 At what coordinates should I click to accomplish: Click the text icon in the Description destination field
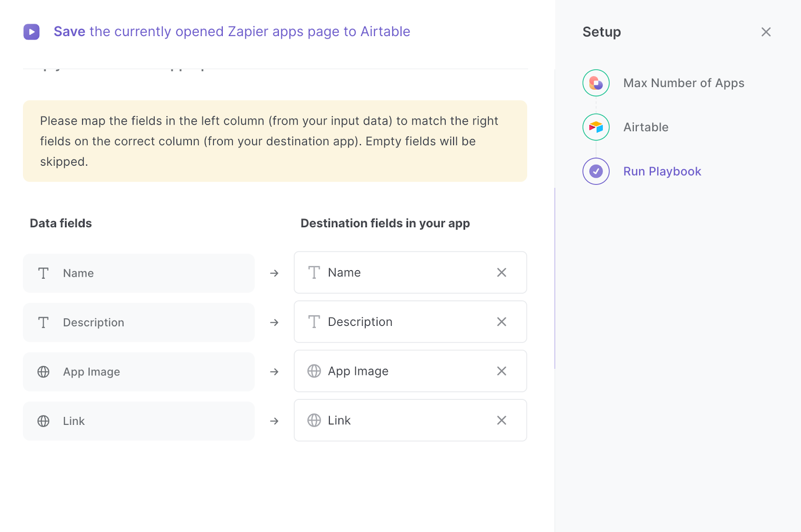coord(314,321)
